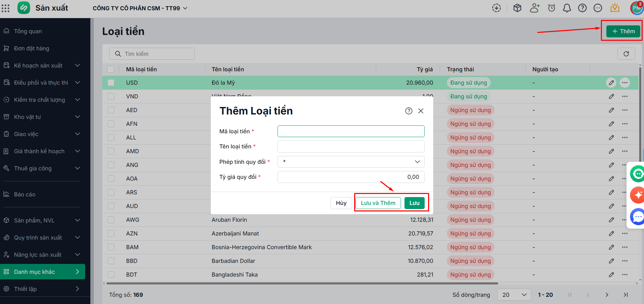Tick the checkbox for AFN row

tap(111, 124)
